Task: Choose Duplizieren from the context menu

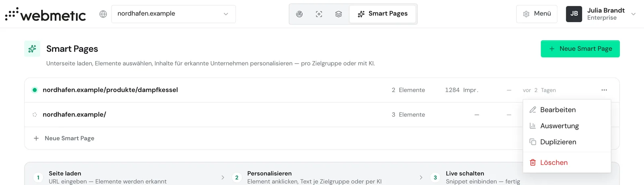Action: click(x=567, y=142)
